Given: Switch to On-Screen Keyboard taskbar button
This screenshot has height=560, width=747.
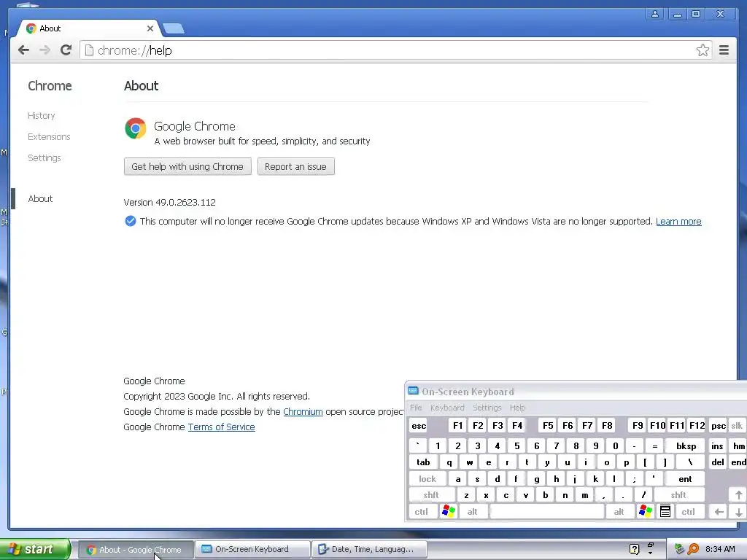Looking at the screenshot, I should (252, 550).
